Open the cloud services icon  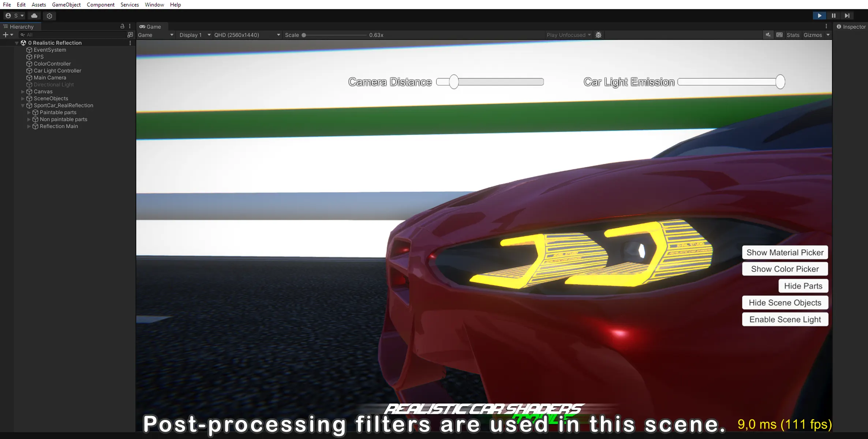click(x=34, y=16)
